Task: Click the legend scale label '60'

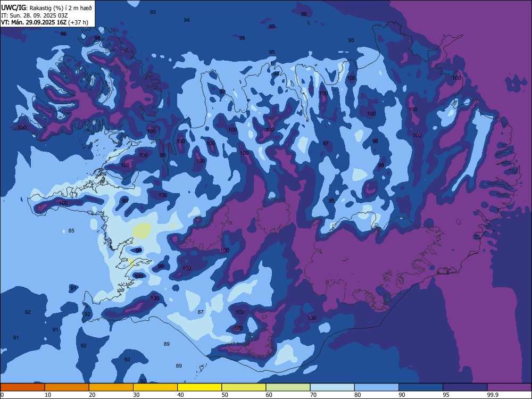Action: click(269, 395)
